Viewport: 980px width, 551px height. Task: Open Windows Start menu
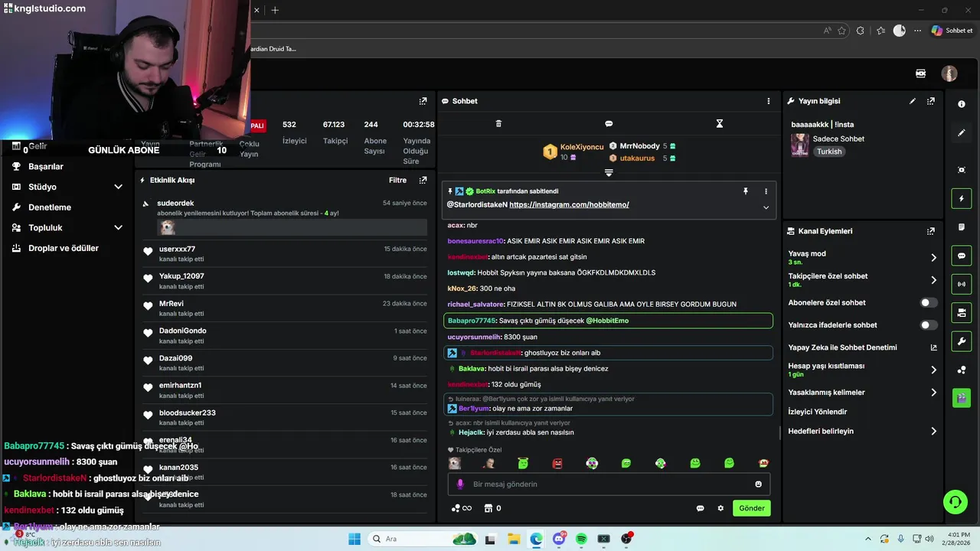pyautogui.click(x=354, y=539)
